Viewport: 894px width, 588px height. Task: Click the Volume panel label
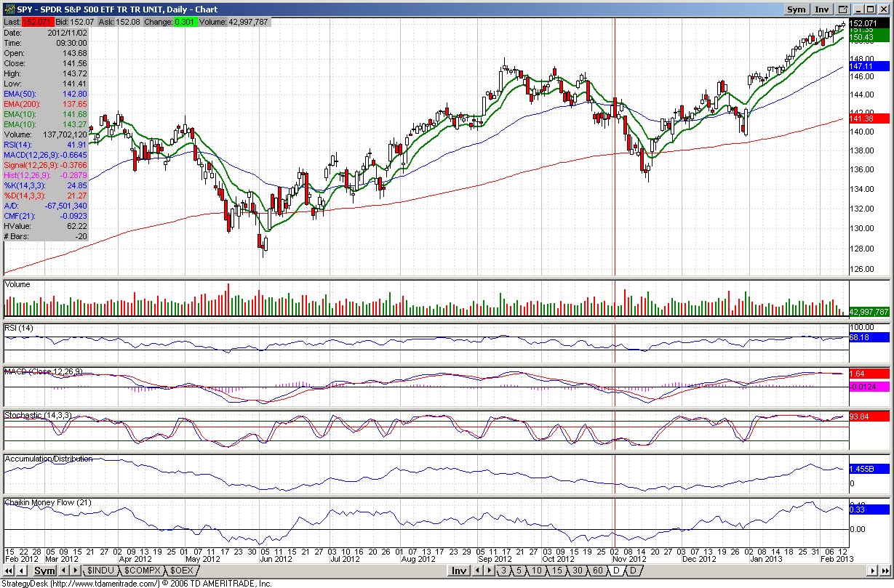(x=17, y=284)
